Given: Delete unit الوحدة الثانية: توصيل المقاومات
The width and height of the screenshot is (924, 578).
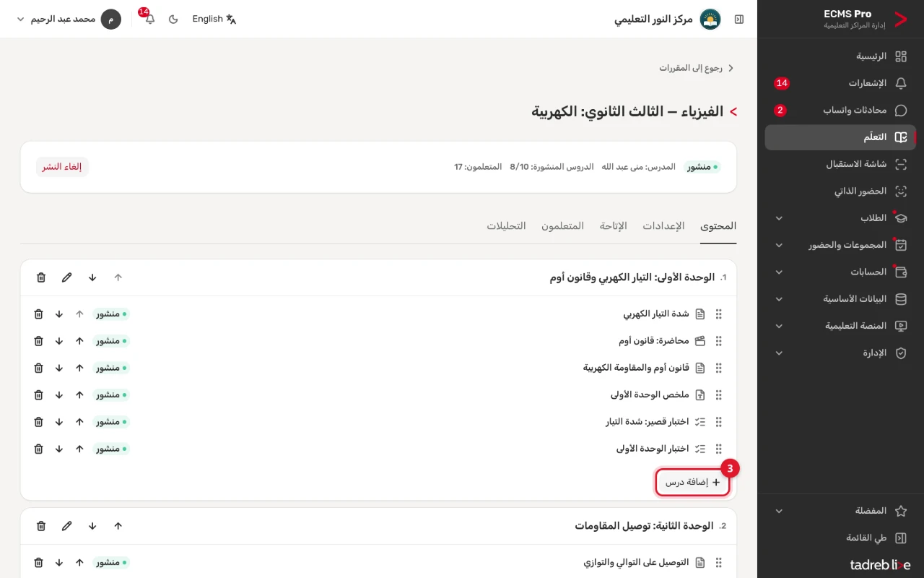Looking at the screenshot, I should point(41,526).
